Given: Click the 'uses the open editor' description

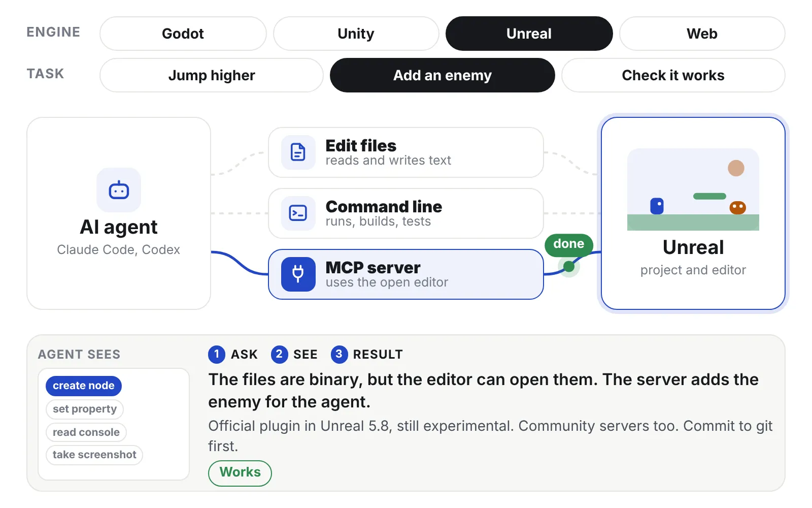Looking at the screenshot, I should (387, 282).
